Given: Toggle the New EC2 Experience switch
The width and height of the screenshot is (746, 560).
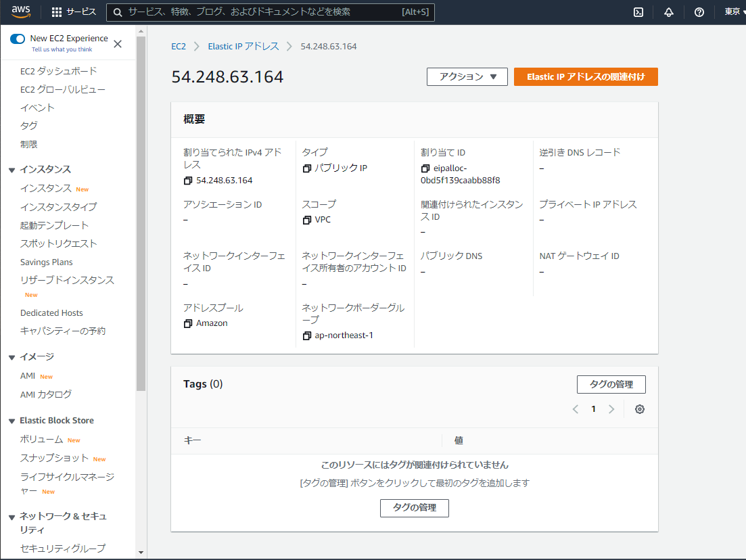Looking at the screenshot, I should [x=18, y=39].
